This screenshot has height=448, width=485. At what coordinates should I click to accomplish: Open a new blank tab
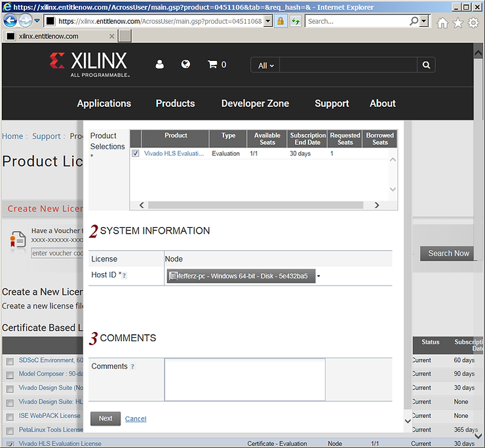(x=125, y=36)
